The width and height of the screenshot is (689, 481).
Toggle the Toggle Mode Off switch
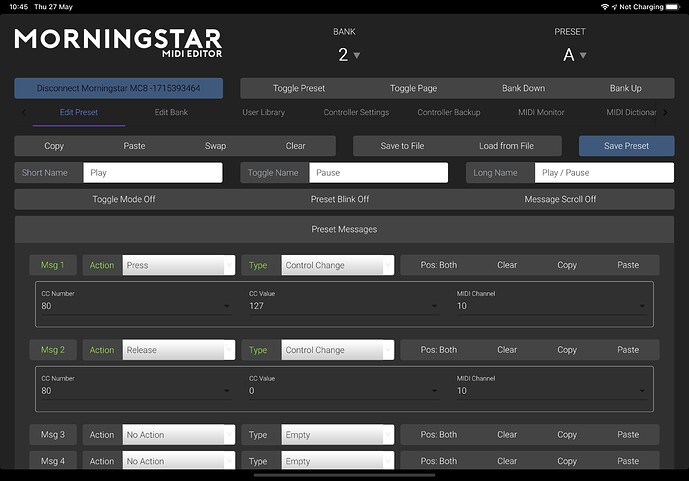(x=124, y=199)
